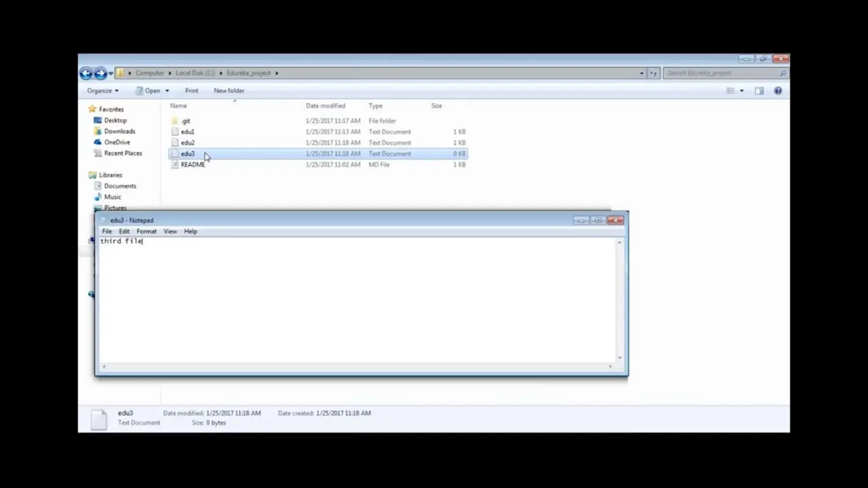
Task: Click Libraries in the navigation pane
Action: coord(110,175)
